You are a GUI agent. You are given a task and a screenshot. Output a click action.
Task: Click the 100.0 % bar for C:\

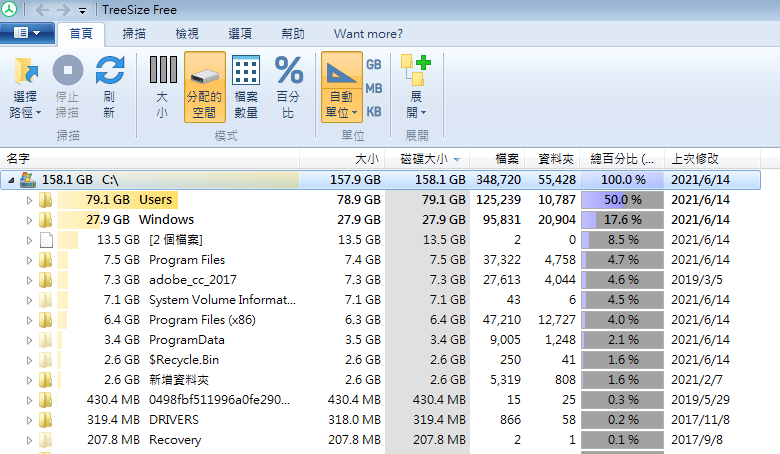(622, 180)
